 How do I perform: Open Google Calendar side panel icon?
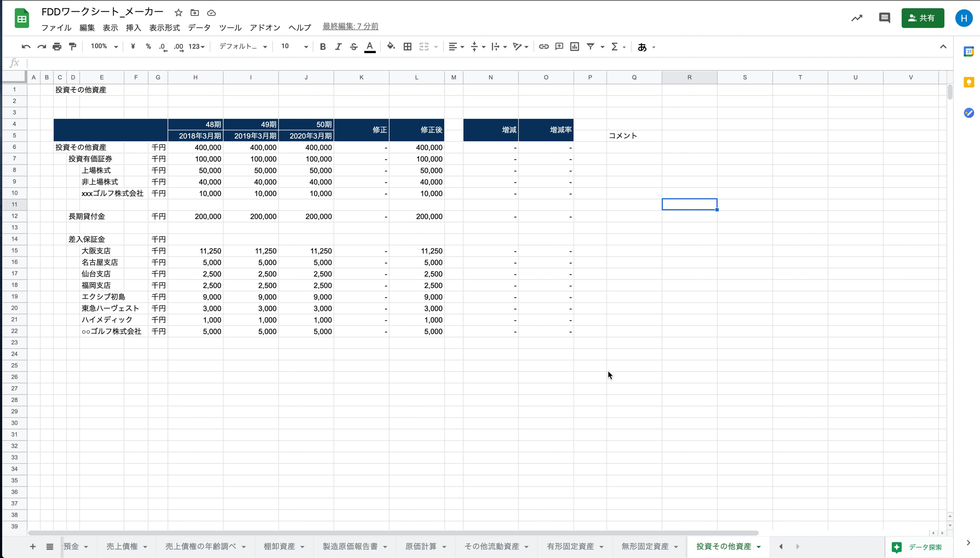(x=968, y=52)
